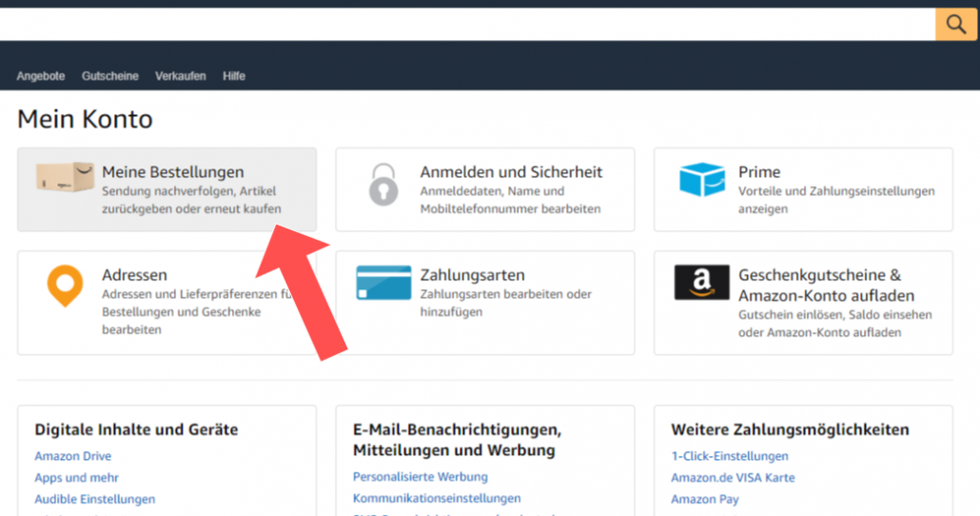Open Hilfe in the navigation bar
This screenshot has width=980, height=516.
tap(234, 76)
